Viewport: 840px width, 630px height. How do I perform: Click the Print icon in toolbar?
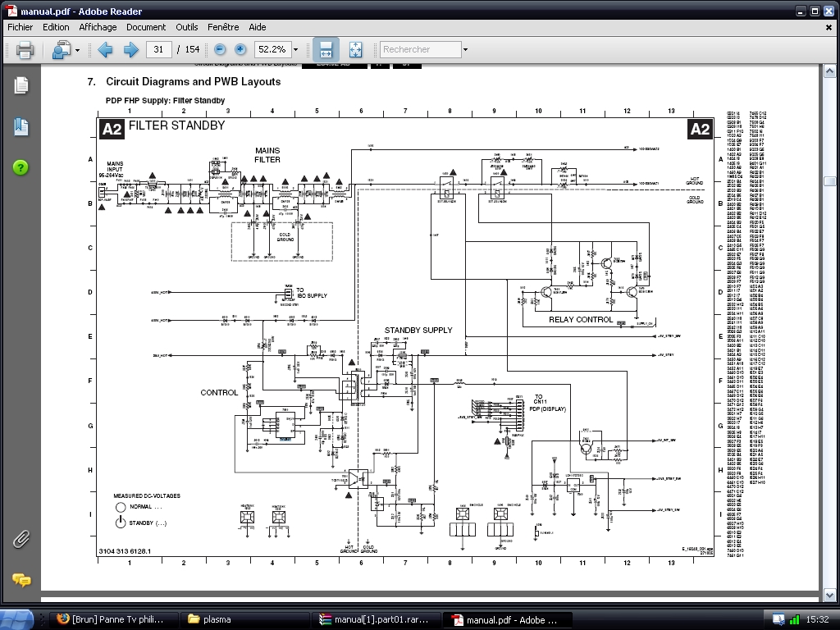pos(25,50)
